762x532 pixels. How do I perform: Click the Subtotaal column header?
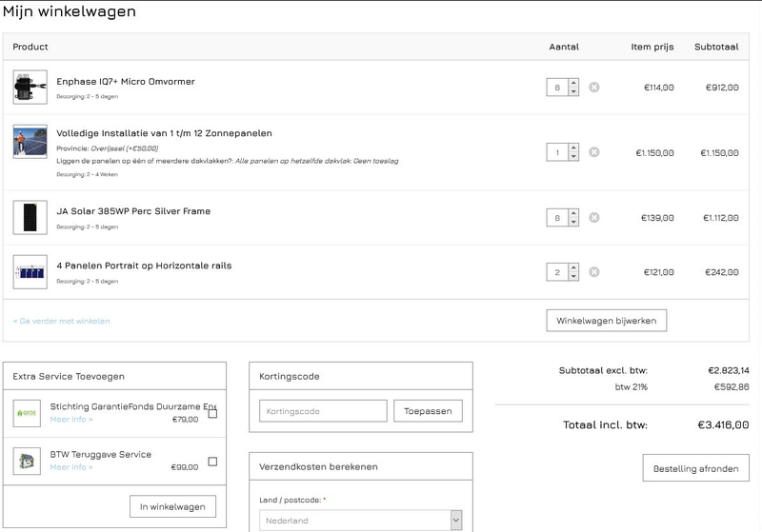coord(716,47)
